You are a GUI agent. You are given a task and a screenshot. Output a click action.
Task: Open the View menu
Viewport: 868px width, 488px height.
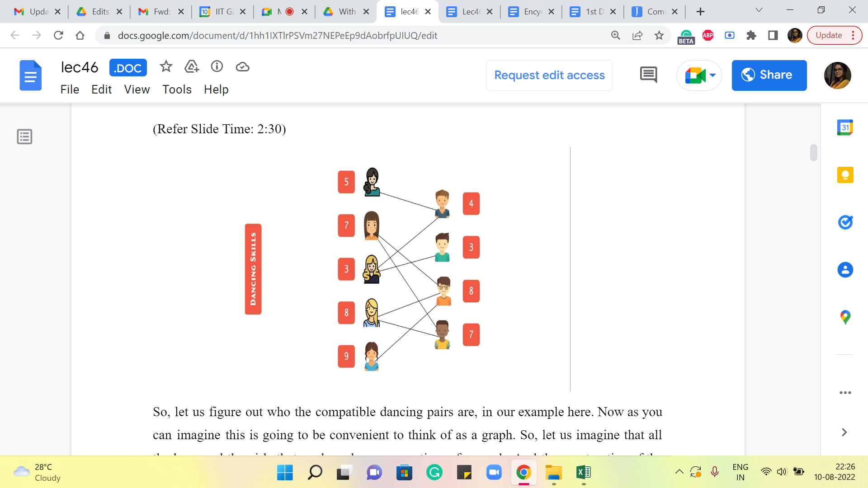[137, 89]
